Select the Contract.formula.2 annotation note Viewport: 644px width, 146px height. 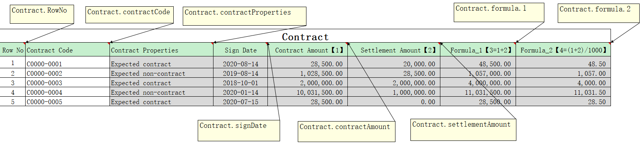599,13
